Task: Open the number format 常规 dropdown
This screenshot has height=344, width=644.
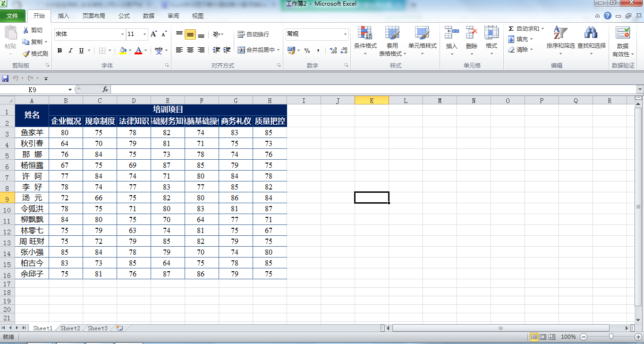Action: tap(345, 34)
